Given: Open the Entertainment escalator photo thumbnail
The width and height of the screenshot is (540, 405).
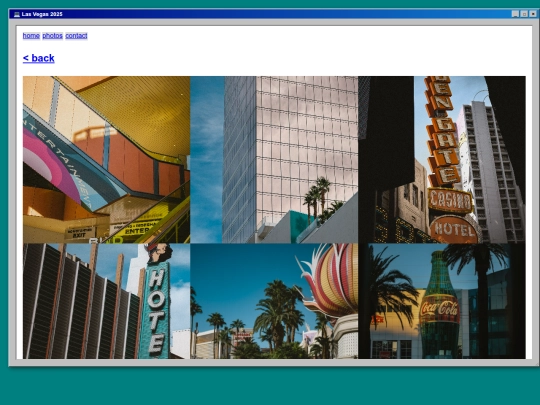Looking at the screenshot, I should [106, 159].
